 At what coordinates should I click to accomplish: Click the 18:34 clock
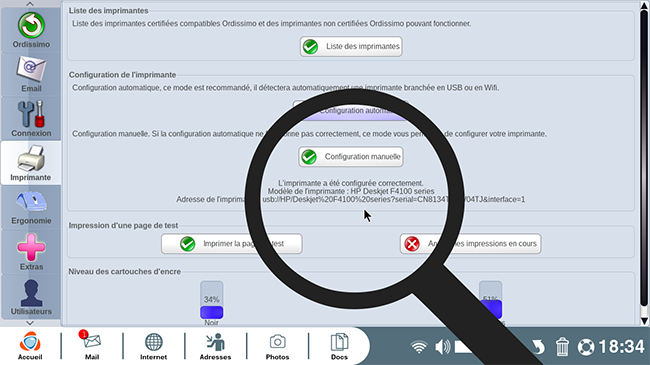(x=621, y=347)
